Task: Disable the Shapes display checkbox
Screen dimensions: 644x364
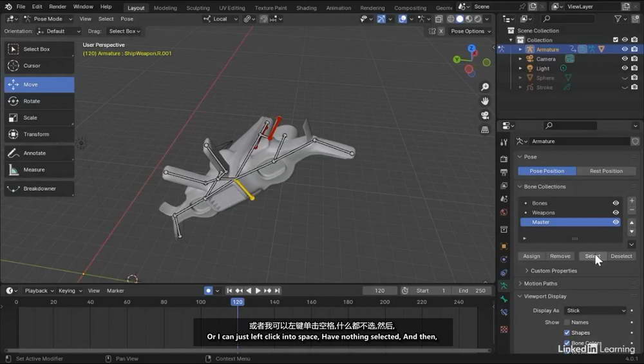Action: (x=567, y=333)
